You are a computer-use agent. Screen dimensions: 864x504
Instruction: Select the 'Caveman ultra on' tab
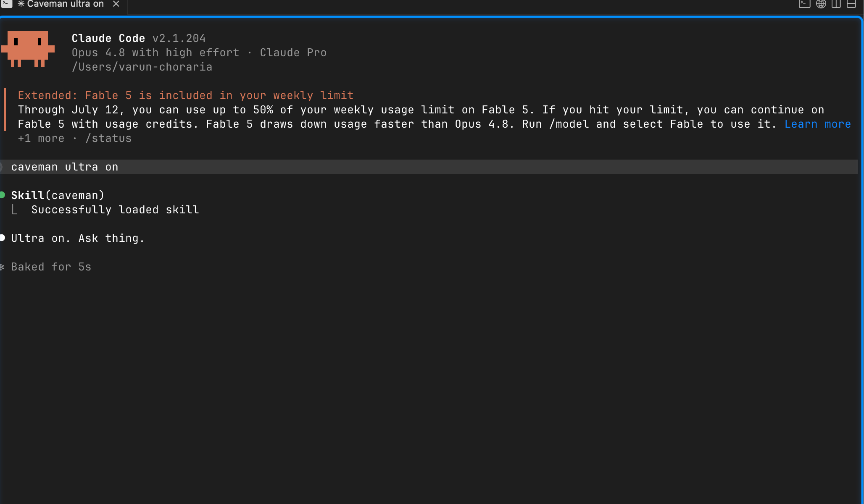(x=65, y=4)
